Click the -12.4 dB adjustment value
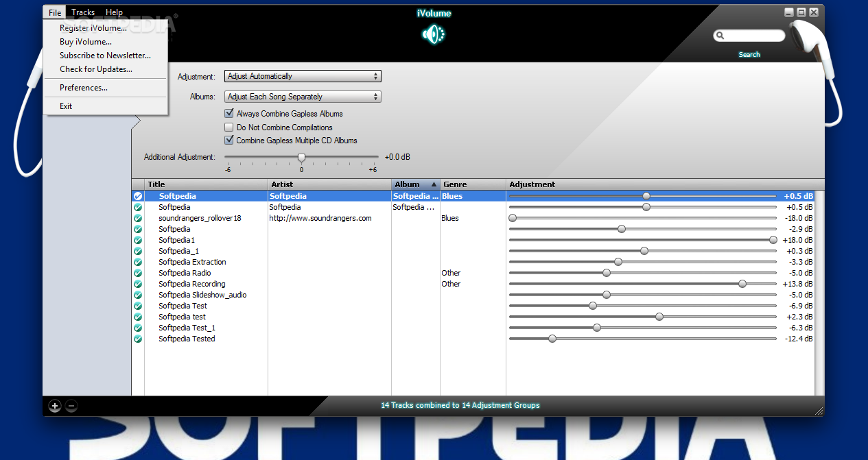 799,339
